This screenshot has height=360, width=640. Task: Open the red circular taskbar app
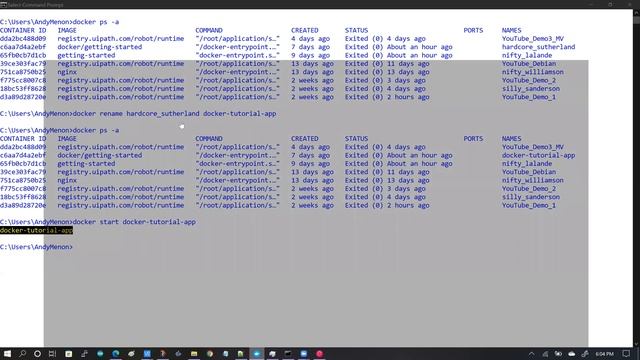320,353
